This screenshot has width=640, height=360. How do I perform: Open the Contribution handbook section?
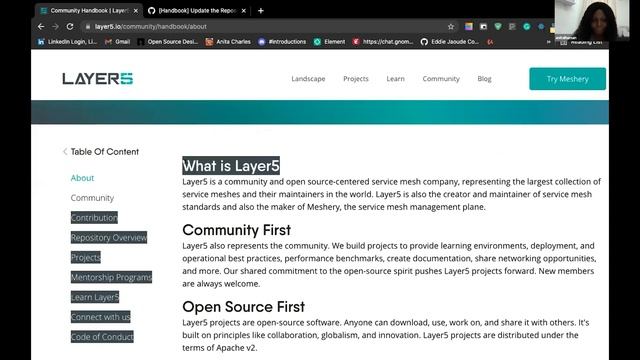coord(94,218)
